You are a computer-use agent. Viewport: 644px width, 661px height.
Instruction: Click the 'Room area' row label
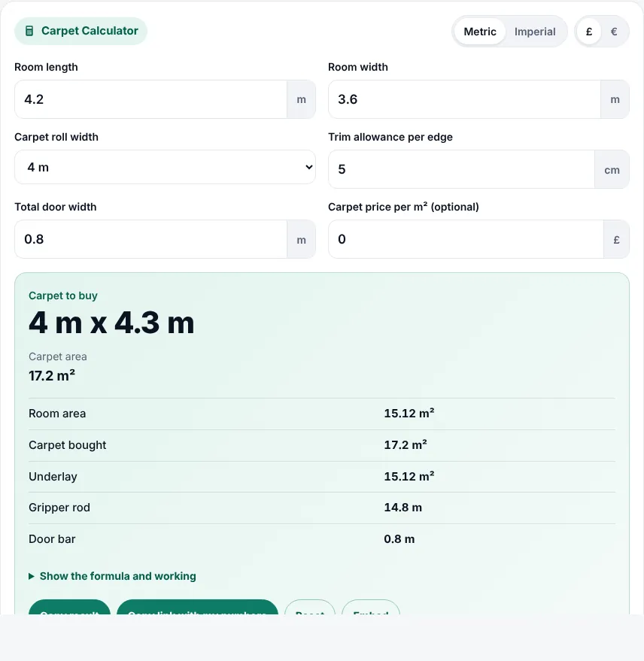[57, 414]
